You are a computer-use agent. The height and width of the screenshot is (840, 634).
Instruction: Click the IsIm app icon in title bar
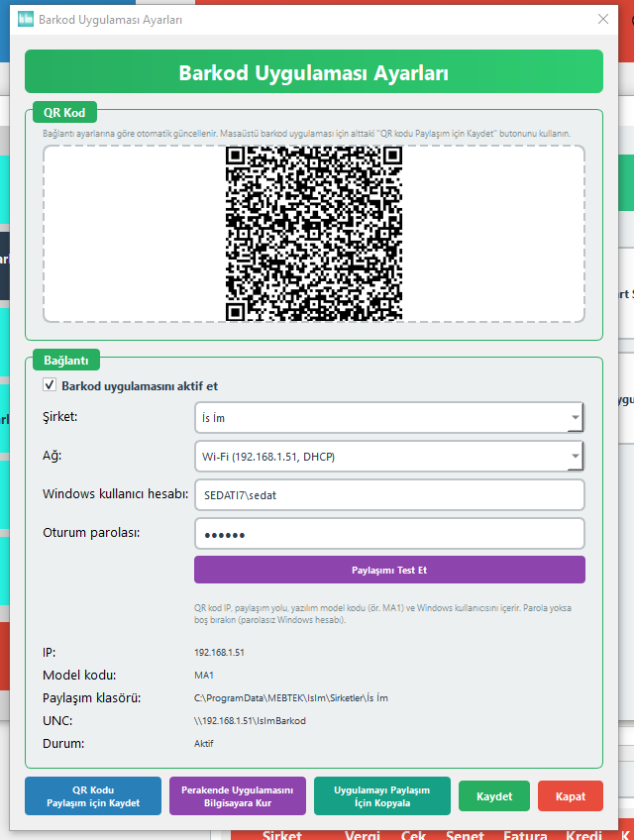coord(25,19)
